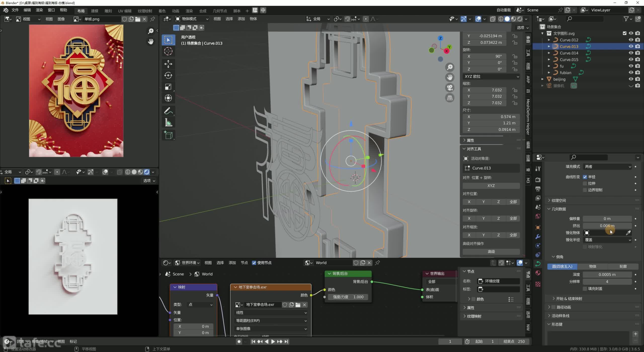Pin the World node tree
This screenshot has width=644, height=352.
[377, 263]
